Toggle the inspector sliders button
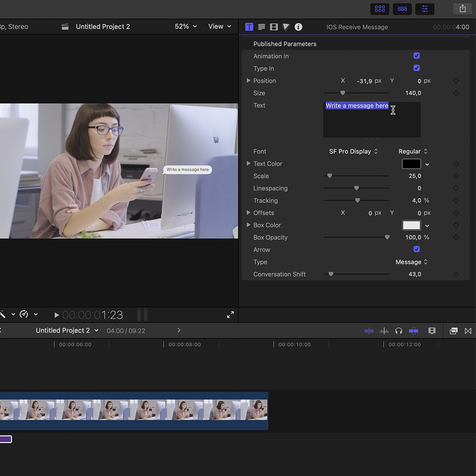The height and width of the screenshot is (476, 476). tap(425, 9)
